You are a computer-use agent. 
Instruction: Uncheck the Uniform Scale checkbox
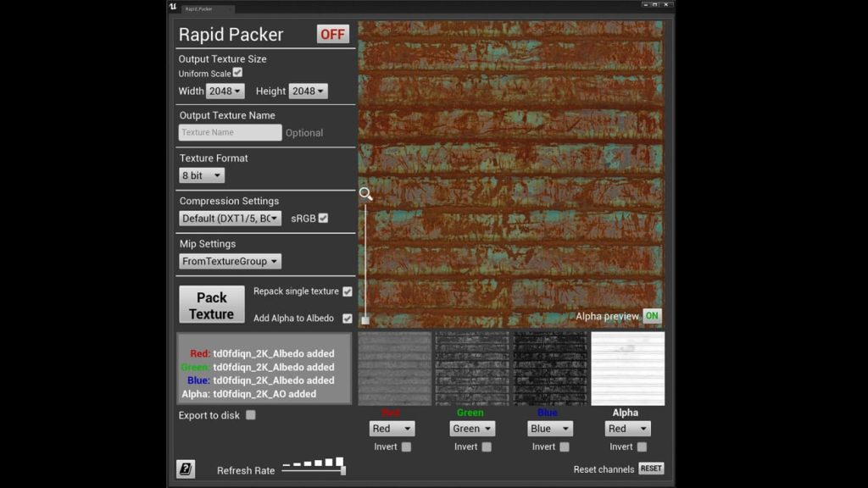237,73
